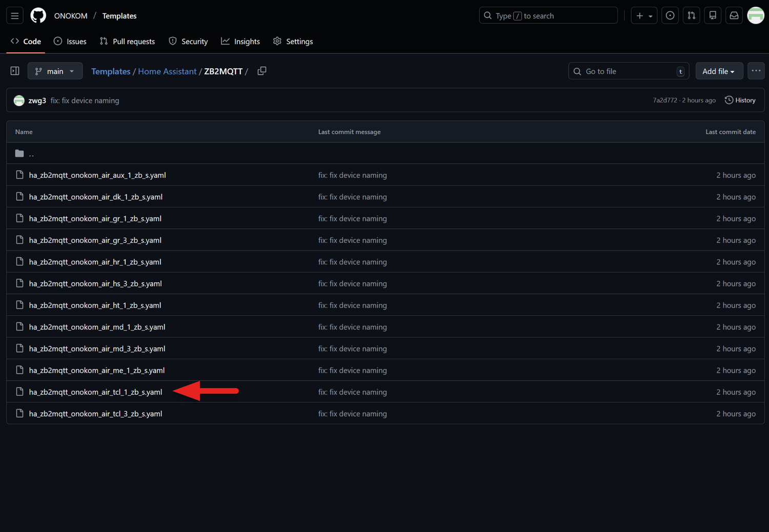Click file icon for air_tcl_3 yaml
The height and width of the screenshot is (532, 769).
[19, 413]
